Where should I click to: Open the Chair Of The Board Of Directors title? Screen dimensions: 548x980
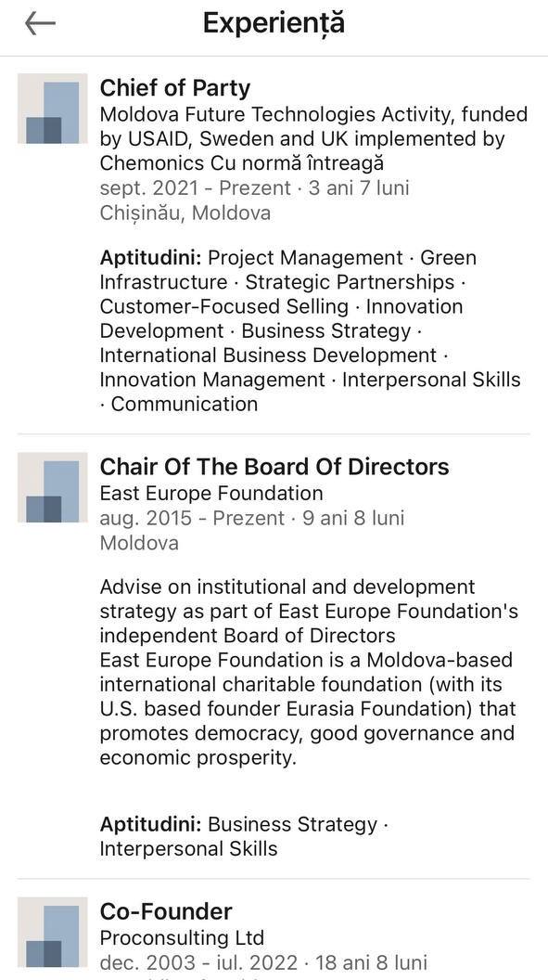[274, 466]
